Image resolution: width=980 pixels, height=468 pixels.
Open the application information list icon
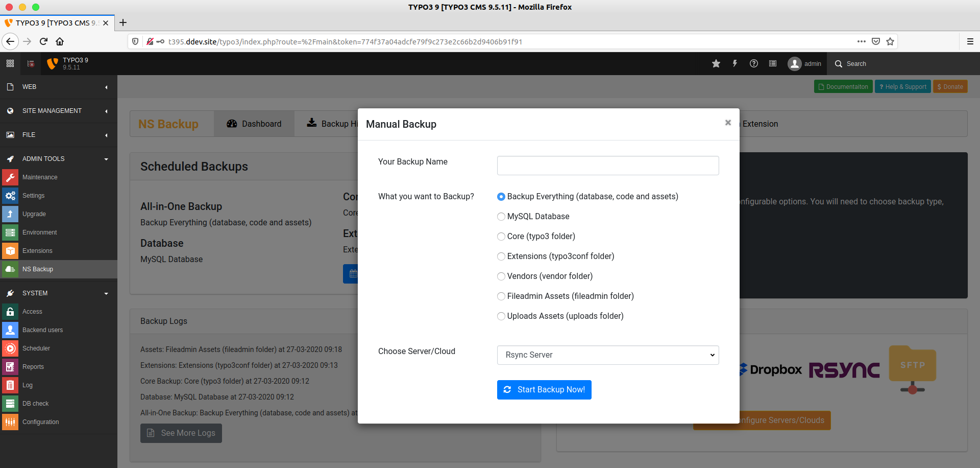tap(773, 64)
